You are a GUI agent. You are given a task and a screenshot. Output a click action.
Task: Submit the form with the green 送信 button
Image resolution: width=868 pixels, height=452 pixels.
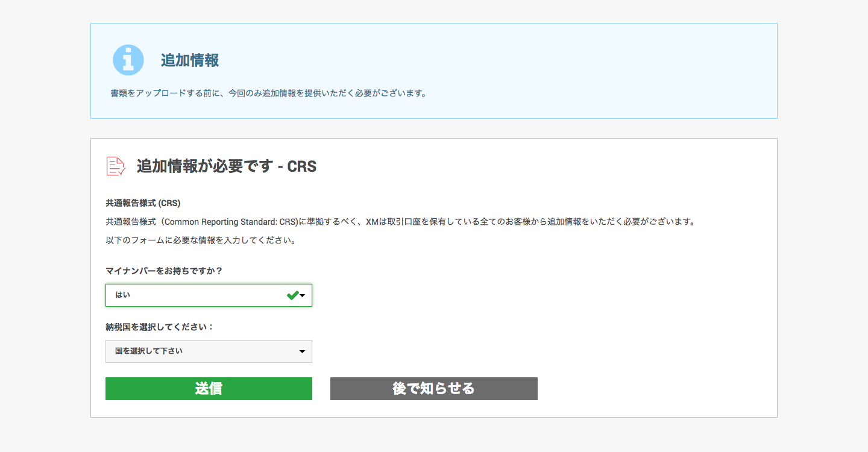[209, 389]
